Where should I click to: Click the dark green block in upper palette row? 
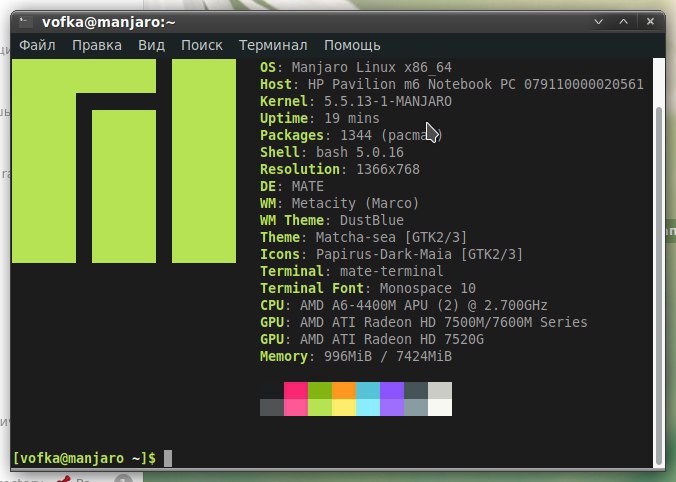click(x=320, y=390)
